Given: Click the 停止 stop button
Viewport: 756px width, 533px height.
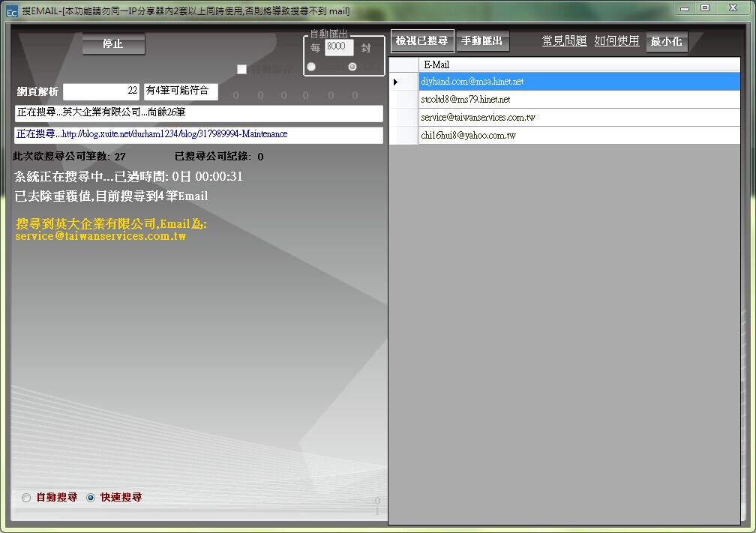Looking at the screenshot, I should pos(113,44).
